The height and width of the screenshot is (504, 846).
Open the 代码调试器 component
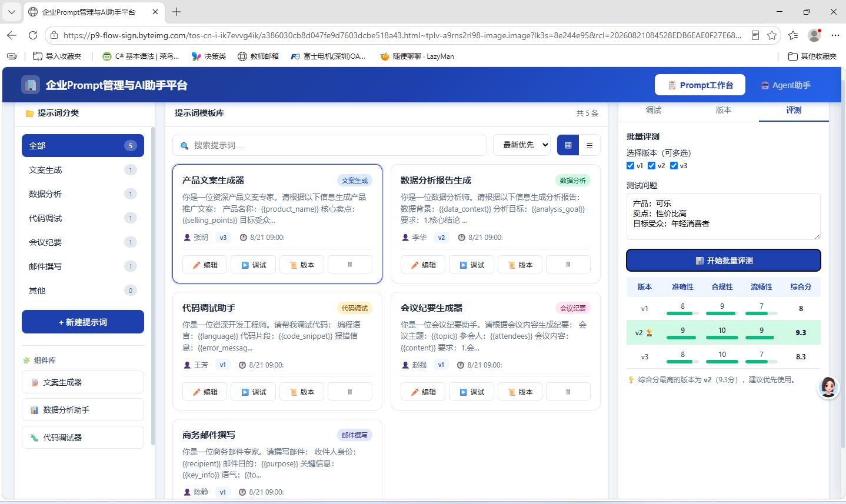[83, 437]
